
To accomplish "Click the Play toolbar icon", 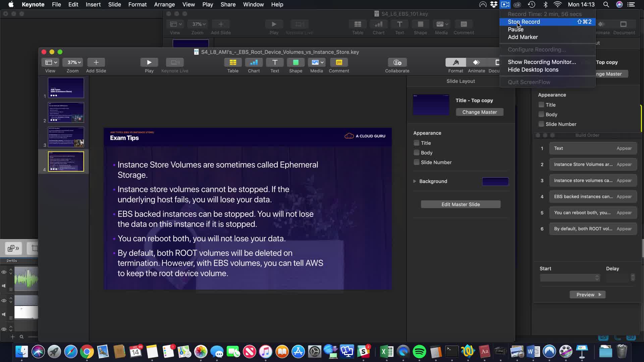I will [149, 62].
